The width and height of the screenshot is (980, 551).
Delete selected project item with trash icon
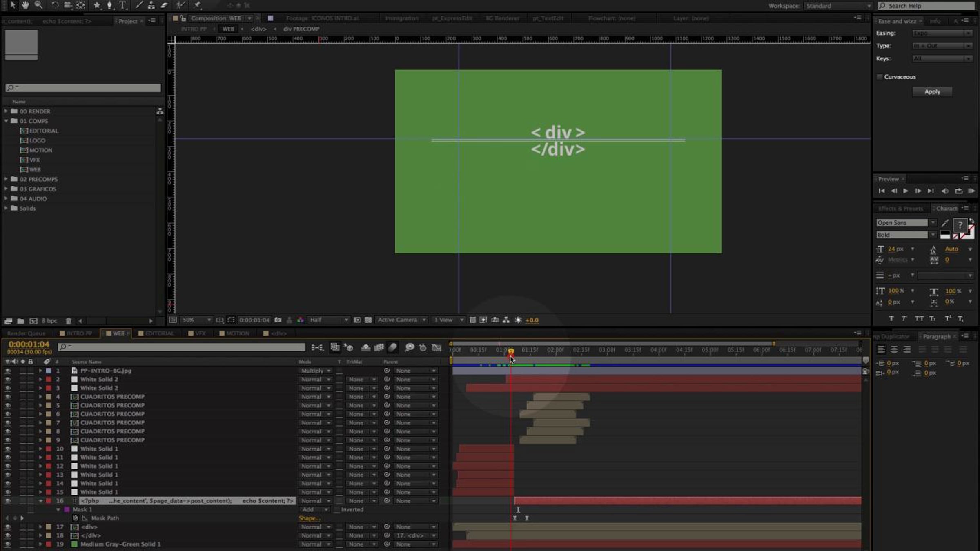pyautogui.click(x=69, y=321)
